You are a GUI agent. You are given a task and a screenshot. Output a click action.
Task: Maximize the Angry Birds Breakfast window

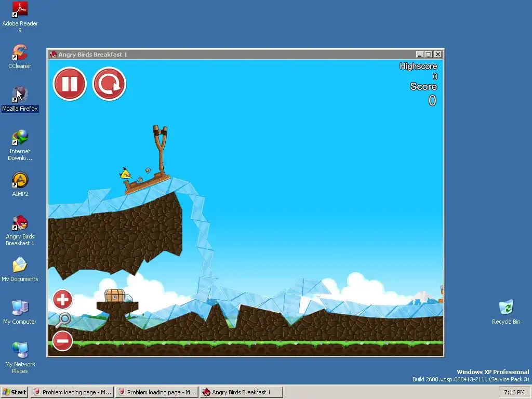pos(429,54)
